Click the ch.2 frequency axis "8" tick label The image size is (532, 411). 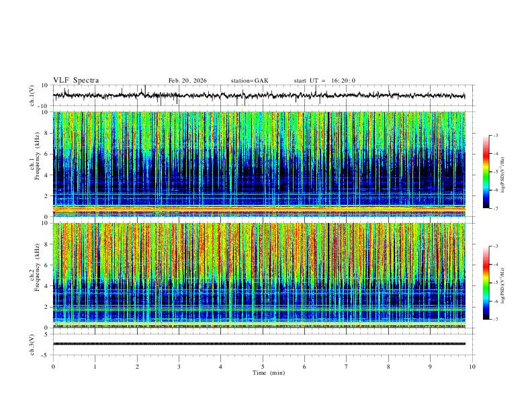point(46,244)
